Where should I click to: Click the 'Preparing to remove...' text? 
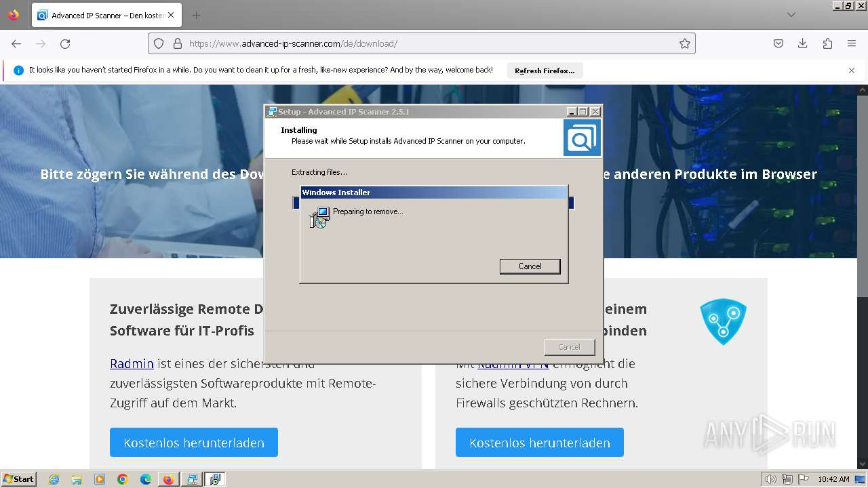(368, 211)
